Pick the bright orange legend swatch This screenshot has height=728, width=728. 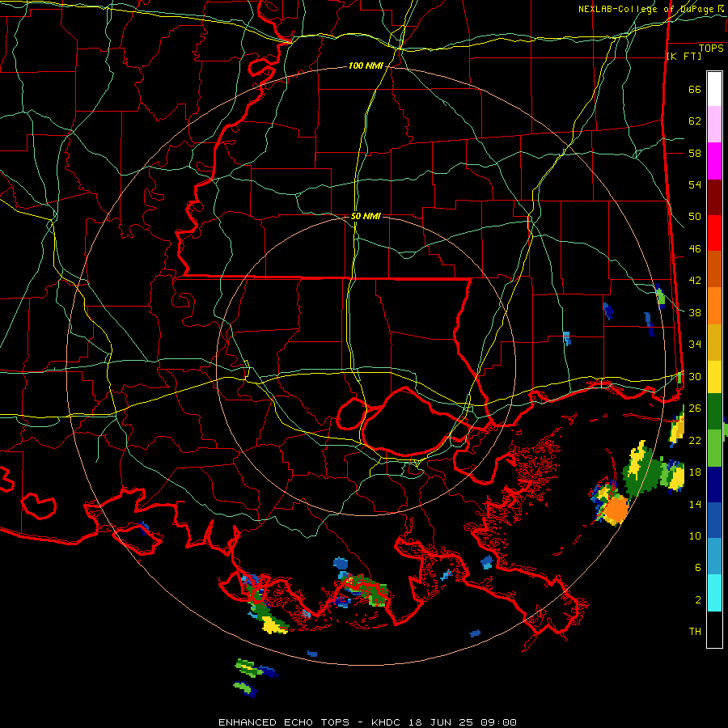pyautogui.click(x=714, y=306)
